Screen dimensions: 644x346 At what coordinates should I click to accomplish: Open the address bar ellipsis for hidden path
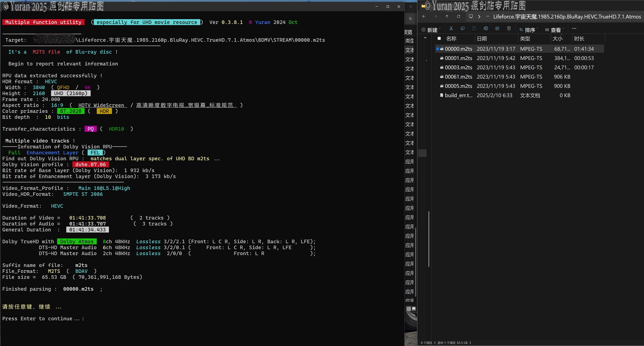click(x=487, y=16)
